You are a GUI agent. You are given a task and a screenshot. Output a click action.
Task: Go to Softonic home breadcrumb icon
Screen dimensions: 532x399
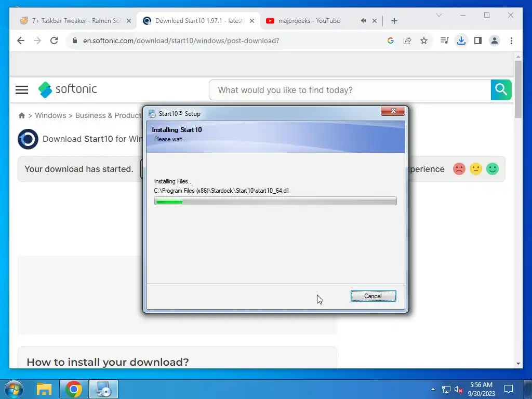[22, 115]
